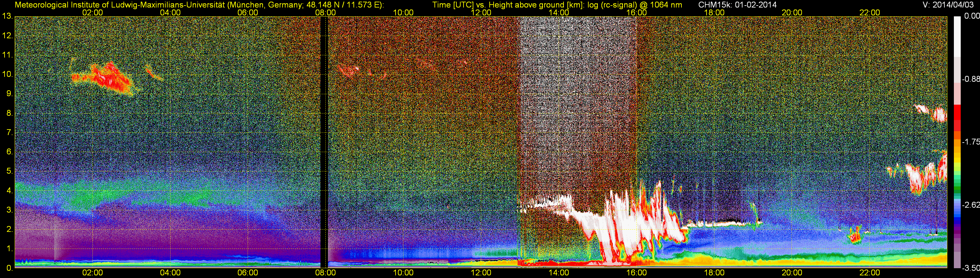Select the 18:00 tick on the top time axis
This screenshot has width=980, height=278.
(714, 12)
